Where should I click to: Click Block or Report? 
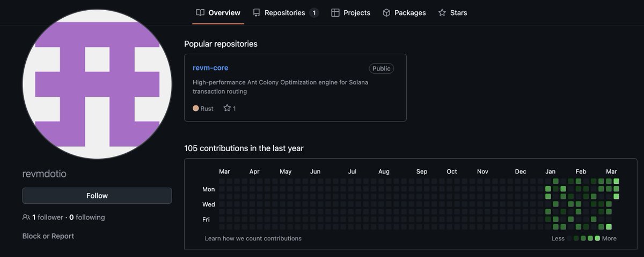(x=48, y=236)
